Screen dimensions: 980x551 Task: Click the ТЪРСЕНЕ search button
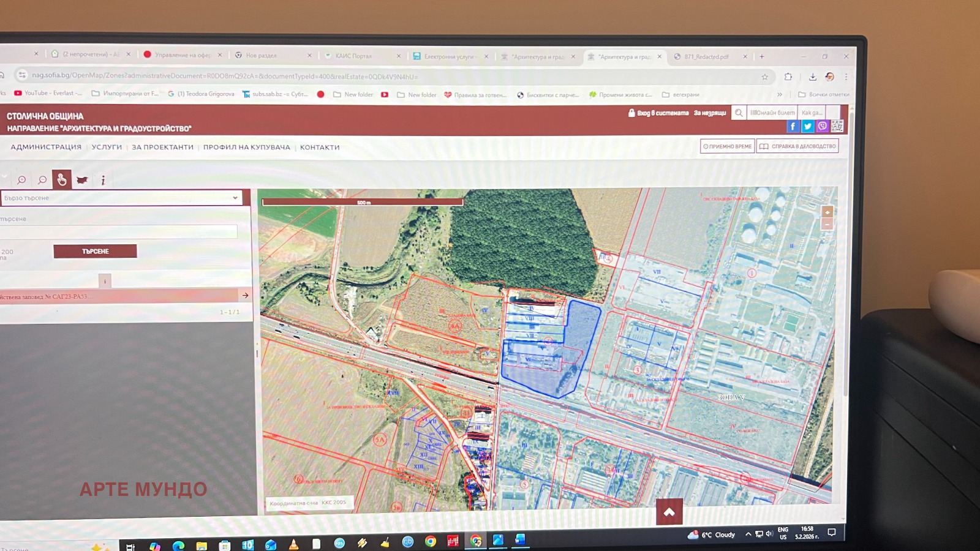[x=95, y=251]
